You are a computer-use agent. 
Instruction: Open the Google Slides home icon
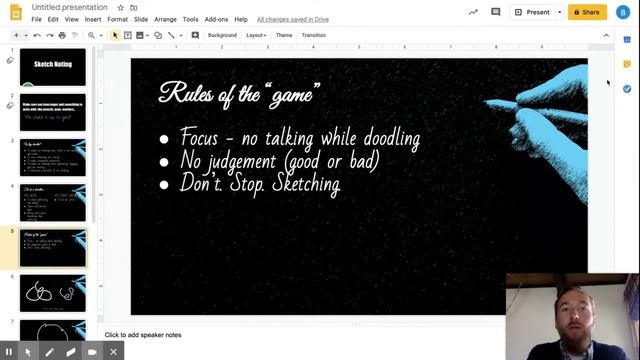point(16,12)
